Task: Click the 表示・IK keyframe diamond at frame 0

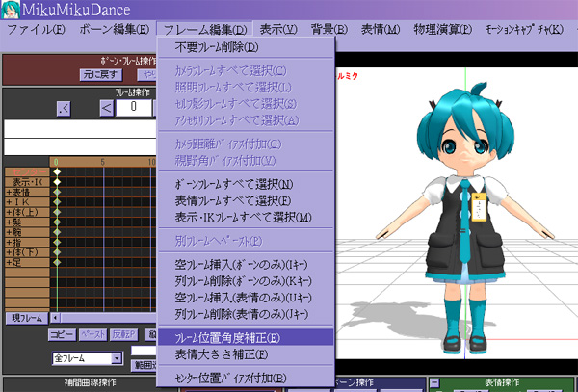Action: [x=57, y=182]
